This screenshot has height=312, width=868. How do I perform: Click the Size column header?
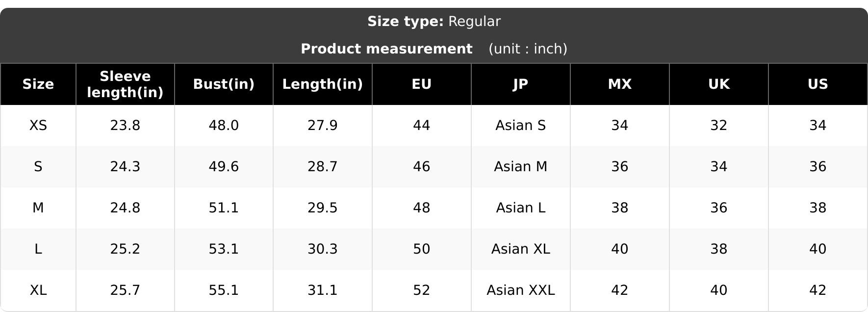coord(38,84)
